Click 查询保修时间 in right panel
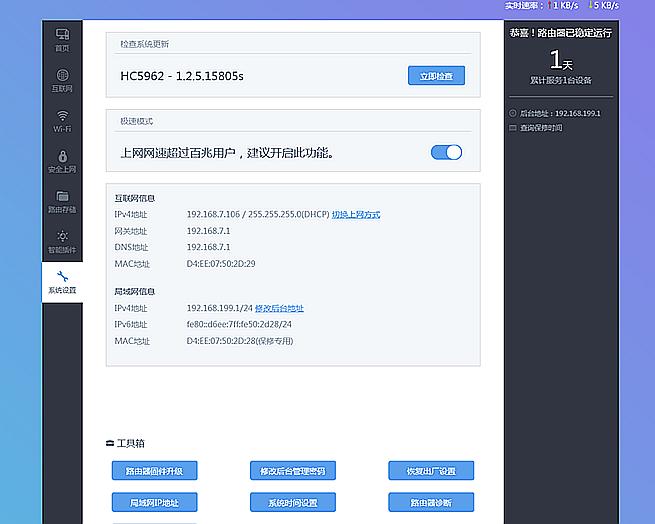The image size is (655, 524). pyautogui.click(x=540, y=128)
